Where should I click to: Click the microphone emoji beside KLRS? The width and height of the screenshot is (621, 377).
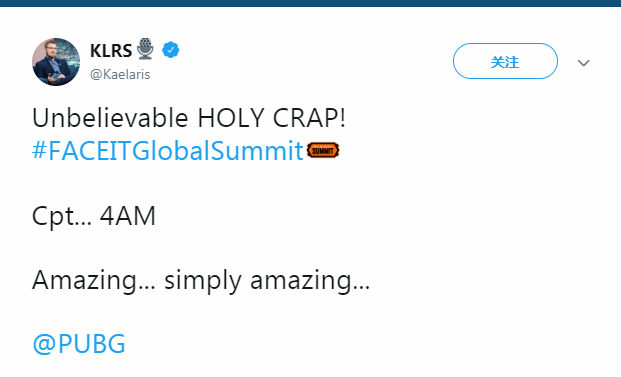coord(145,49)
